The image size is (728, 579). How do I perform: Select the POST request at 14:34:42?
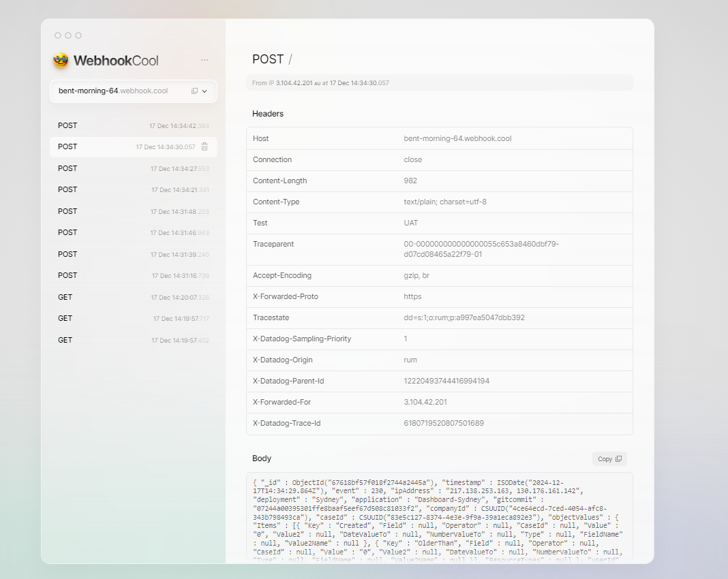tap(133, 126)
